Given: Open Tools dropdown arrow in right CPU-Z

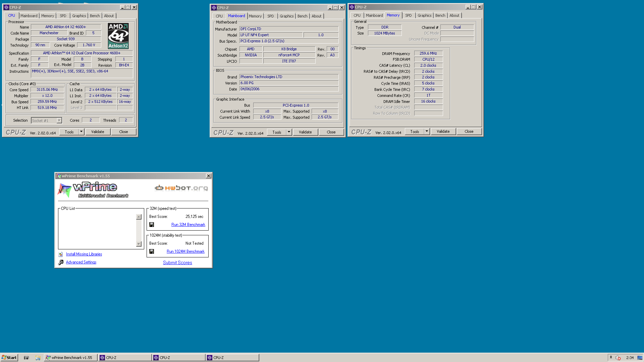Looking at the screenshot, I should pos(427,131).
